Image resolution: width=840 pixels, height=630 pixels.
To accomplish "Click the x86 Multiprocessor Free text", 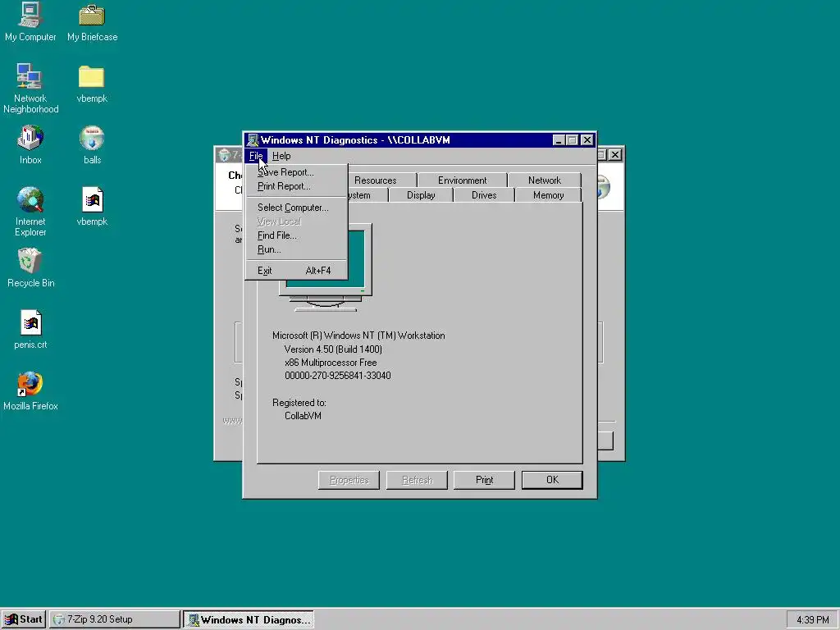I will (x=331, y=362).
